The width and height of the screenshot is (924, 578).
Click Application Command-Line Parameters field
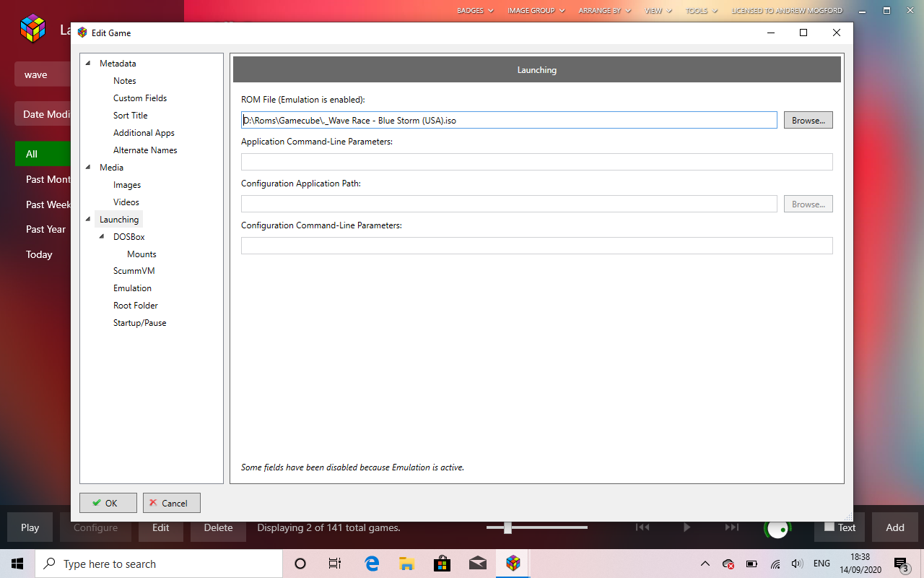click(x=537, y=162)
